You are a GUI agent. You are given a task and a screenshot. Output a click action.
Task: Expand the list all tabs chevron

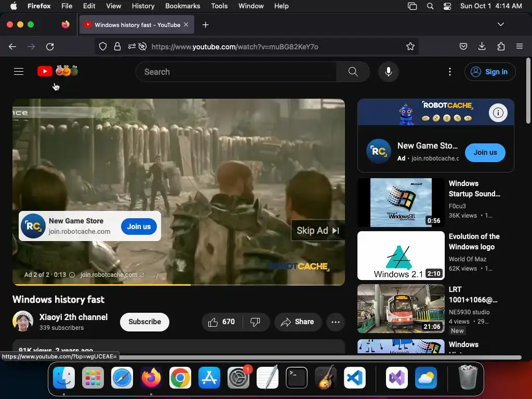[500, 24]
